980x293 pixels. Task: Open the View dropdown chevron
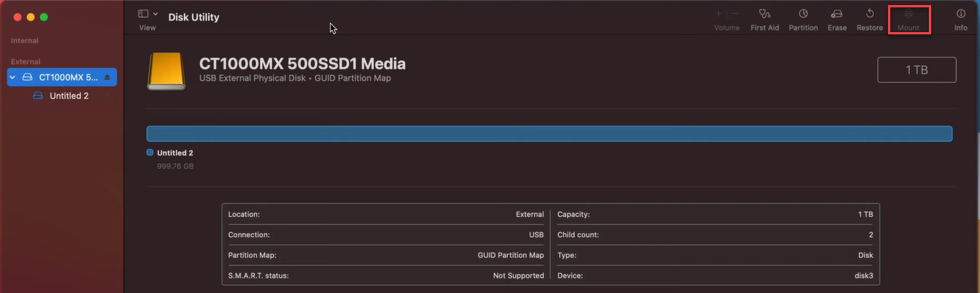pyautogui.click(x=155, y=14)
